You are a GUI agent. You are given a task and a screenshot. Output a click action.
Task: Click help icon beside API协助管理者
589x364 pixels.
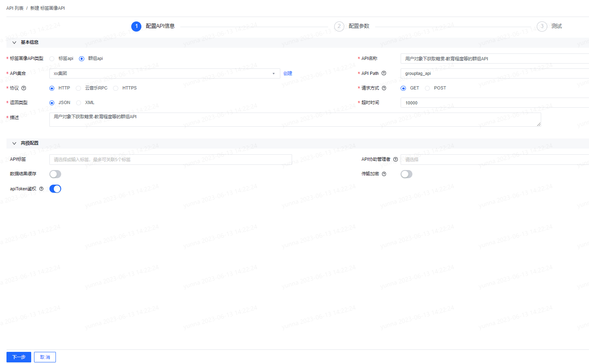click(395, 160)
